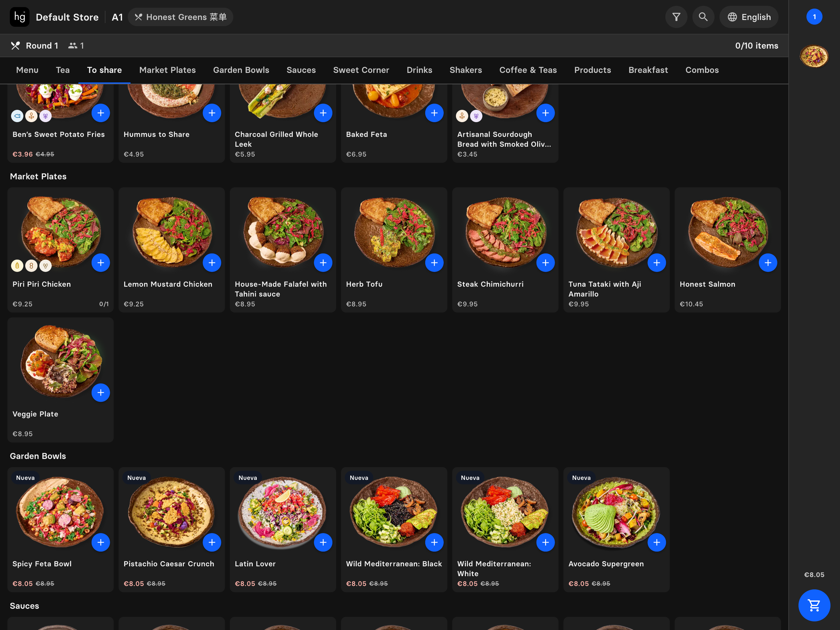Add Avocado Supergreen bowl

point(656,542)
